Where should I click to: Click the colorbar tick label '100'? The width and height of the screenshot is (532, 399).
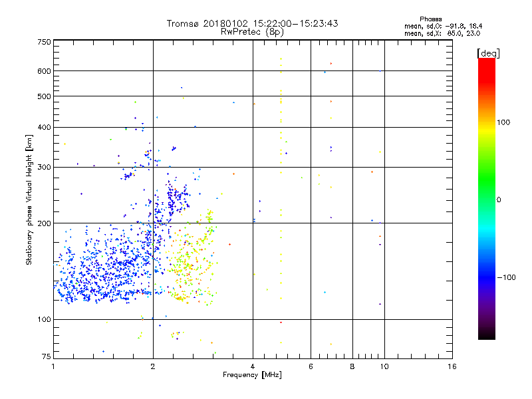503,122
